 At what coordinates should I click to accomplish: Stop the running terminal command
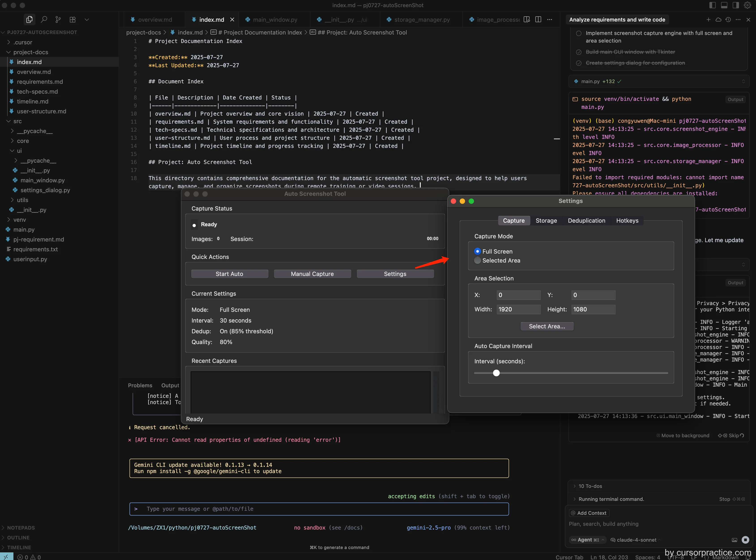[732, 499]
